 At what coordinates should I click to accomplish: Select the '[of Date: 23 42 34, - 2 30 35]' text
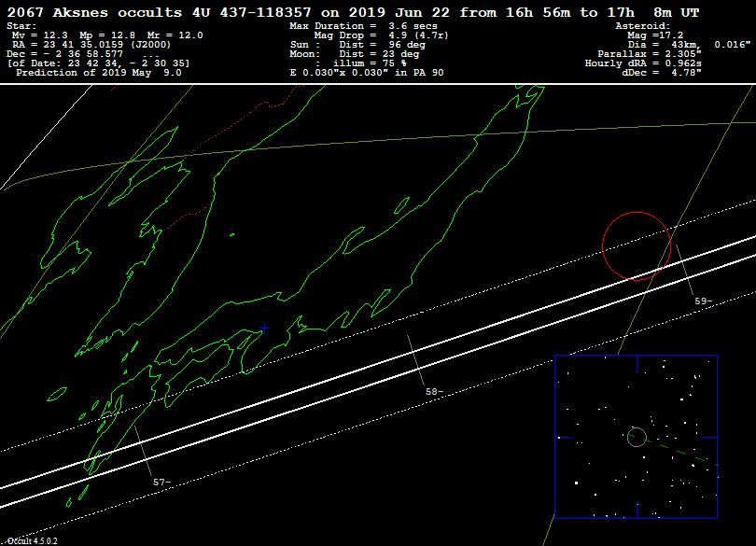pyautogui.click(x=98, y=63)
